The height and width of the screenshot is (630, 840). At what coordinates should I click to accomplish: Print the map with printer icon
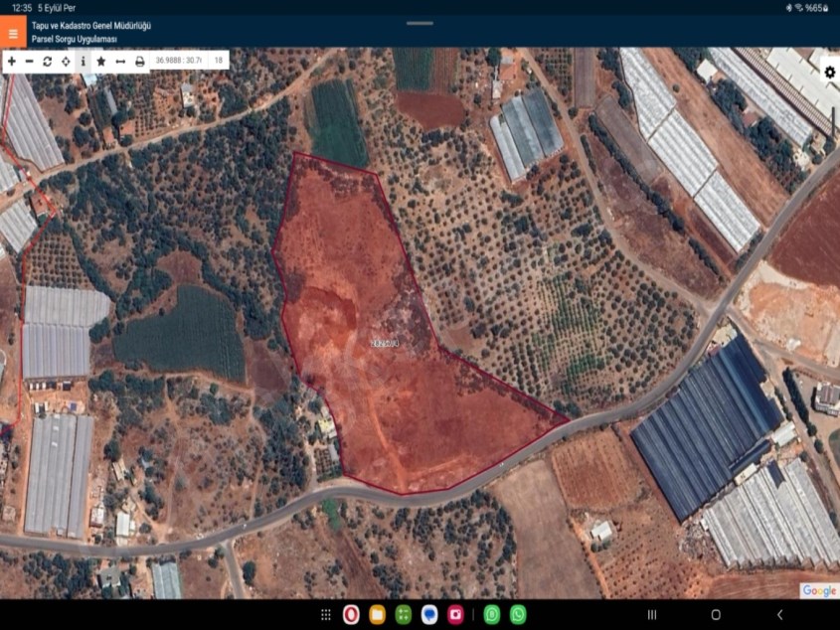point(140,61)
